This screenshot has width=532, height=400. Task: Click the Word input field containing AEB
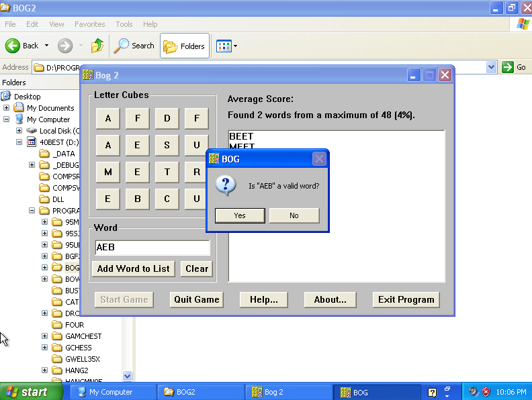[x=152, y=248]
